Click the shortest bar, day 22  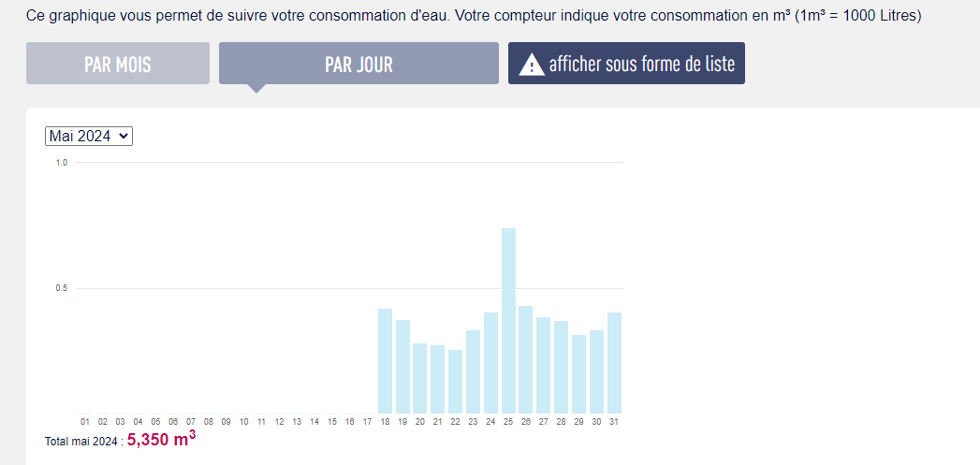click(x=456, y=382)
